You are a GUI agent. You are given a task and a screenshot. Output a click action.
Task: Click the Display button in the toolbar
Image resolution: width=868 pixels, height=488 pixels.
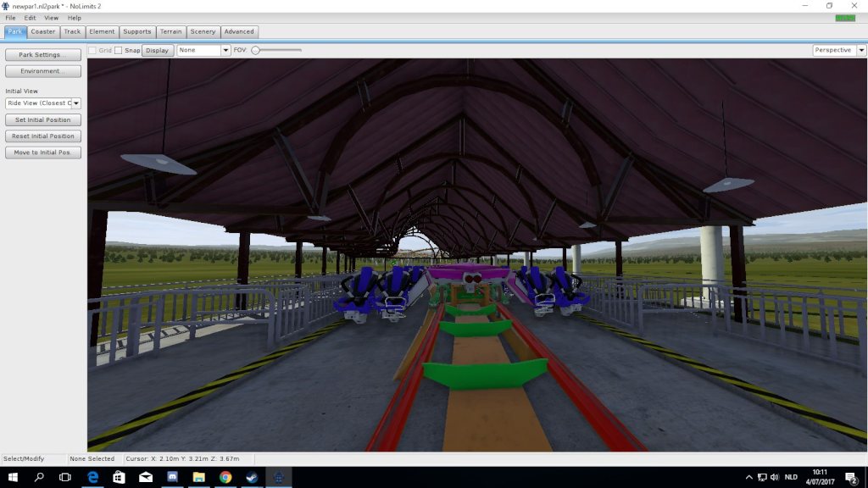(157, 50)
